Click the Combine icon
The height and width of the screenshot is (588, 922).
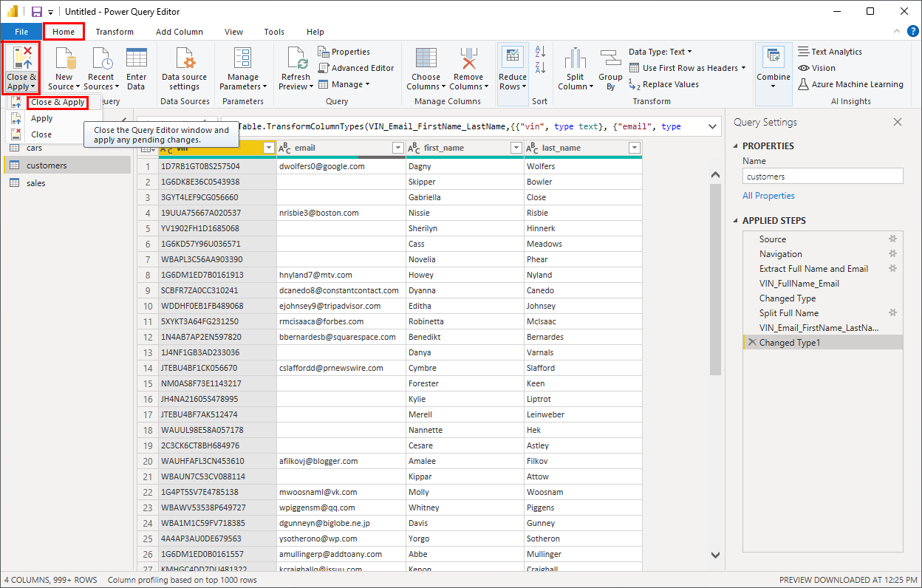click(774, 58)
